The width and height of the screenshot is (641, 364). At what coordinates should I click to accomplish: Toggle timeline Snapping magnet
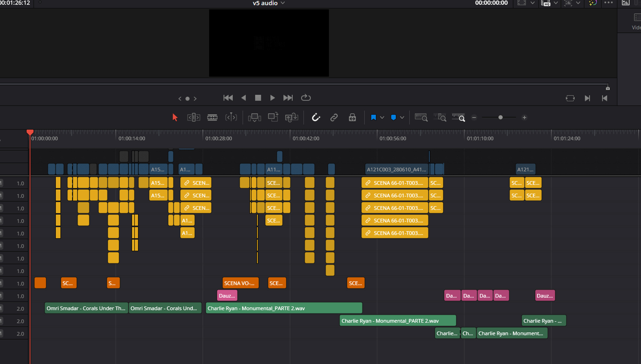click(316, 117)
